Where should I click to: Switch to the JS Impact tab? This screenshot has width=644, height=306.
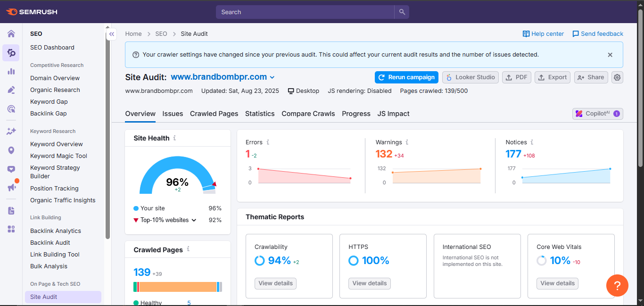tap(393, 114)
